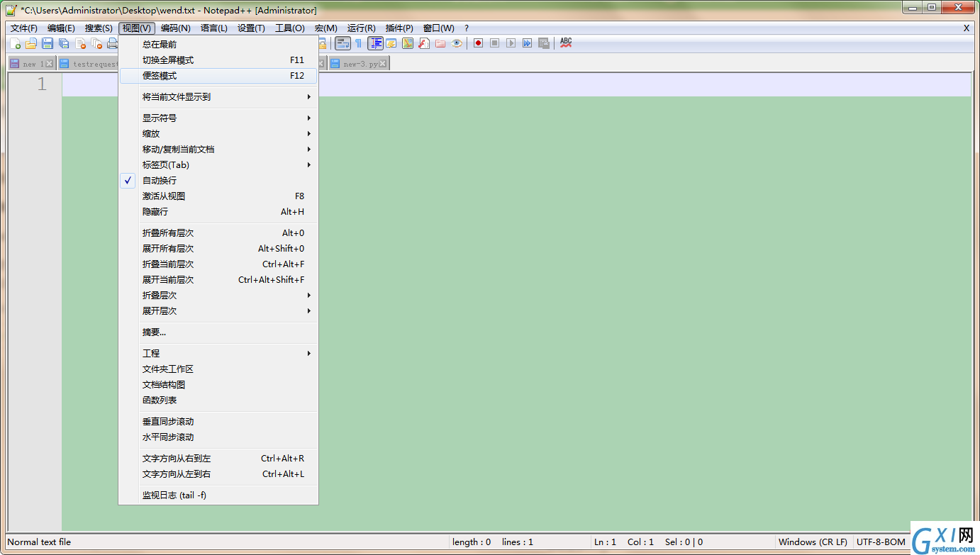Toggle the 文档结构图 panel

tap(218, 385)
